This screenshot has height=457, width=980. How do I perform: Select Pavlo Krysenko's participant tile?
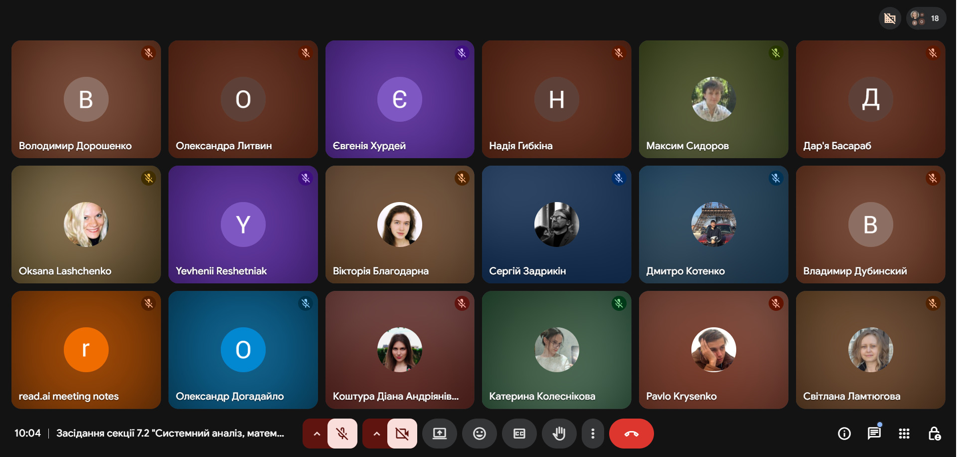point(713,350)
